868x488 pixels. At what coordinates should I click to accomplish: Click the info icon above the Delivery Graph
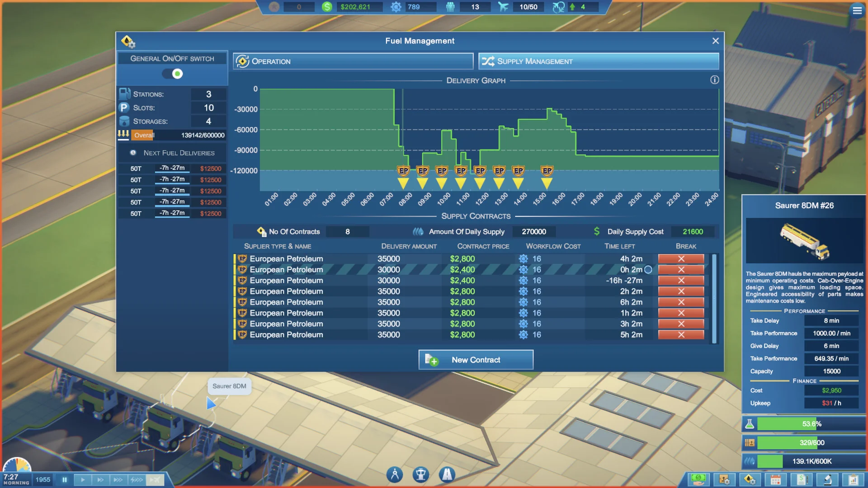(x=715, y=80)
